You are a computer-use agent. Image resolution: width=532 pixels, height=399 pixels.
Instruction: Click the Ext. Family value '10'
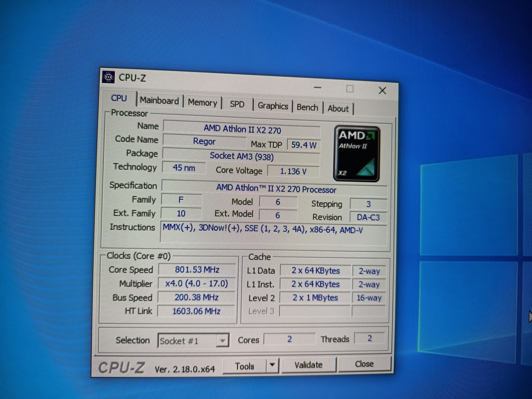coord(181,213)
